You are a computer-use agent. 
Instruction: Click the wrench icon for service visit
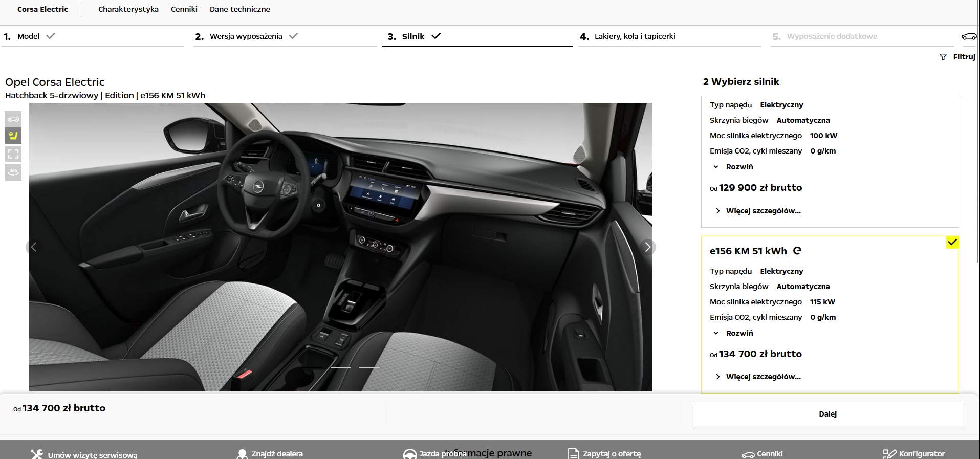[x=37, y=454]
